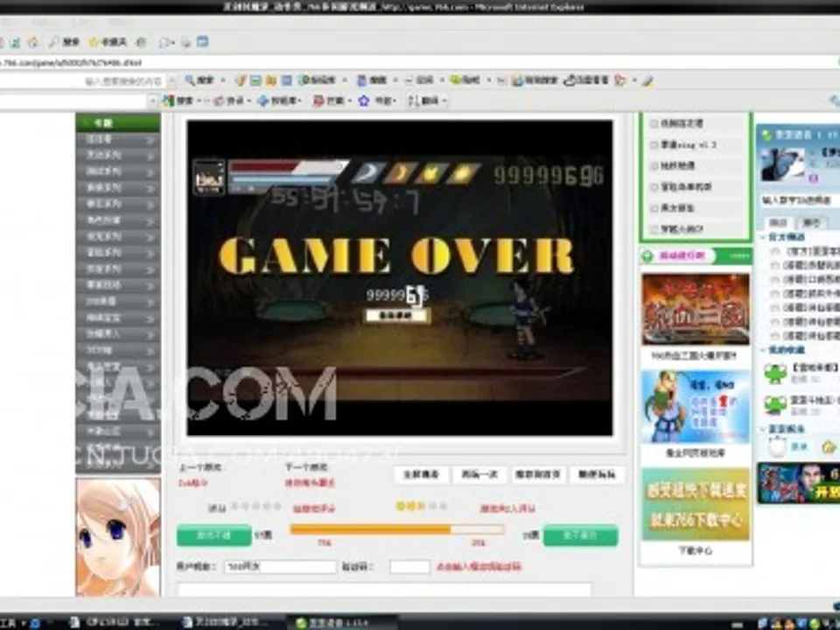840x630 pixels.
Task: Tick the top checkbox in the green-bordered game list
Action: (x=654, y=123)
